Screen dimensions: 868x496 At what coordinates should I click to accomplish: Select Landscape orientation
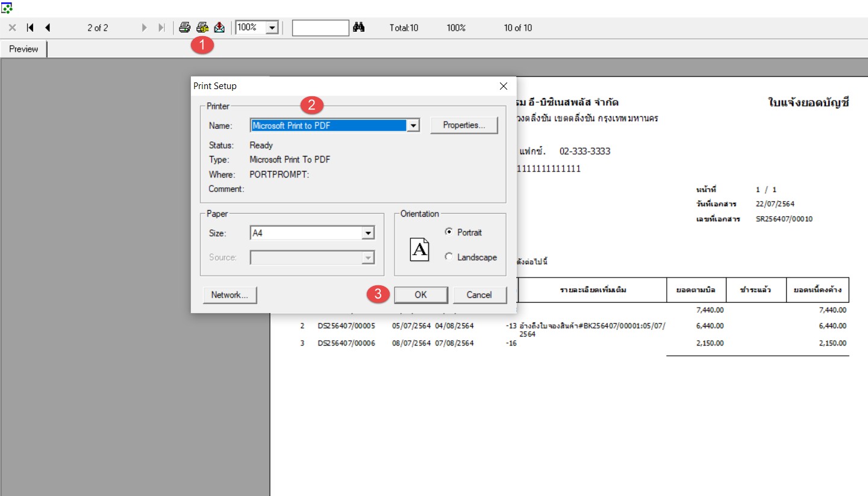[x=449, y=257]
